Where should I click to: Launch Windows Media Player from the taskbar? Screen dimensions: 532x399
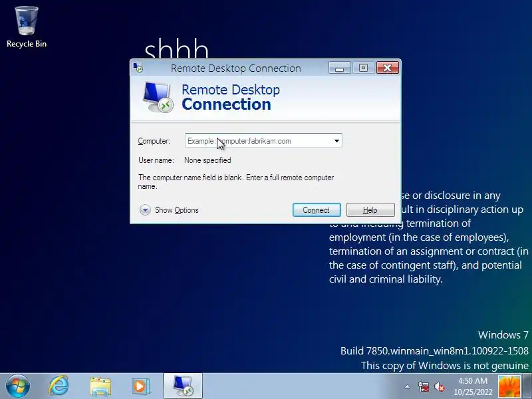(140, 386)
